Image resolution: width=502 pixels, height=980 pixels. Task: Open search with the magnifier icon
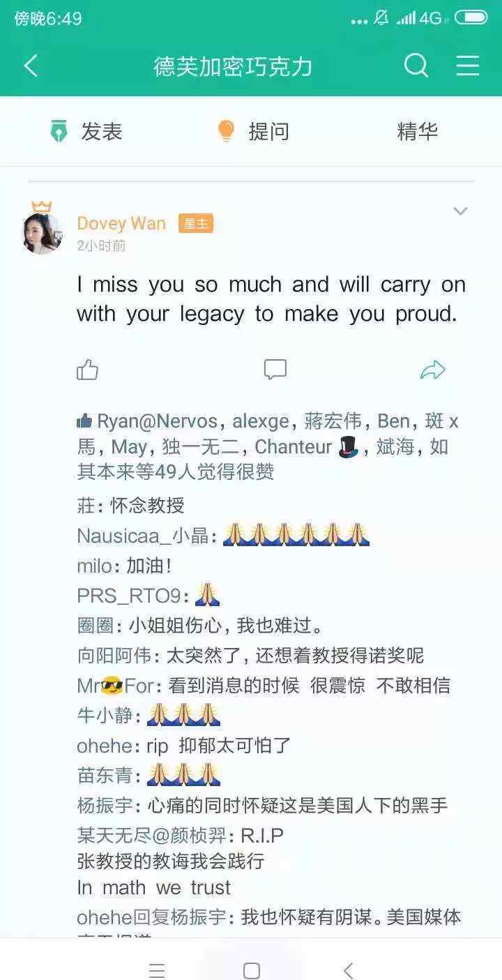point(416,66)
